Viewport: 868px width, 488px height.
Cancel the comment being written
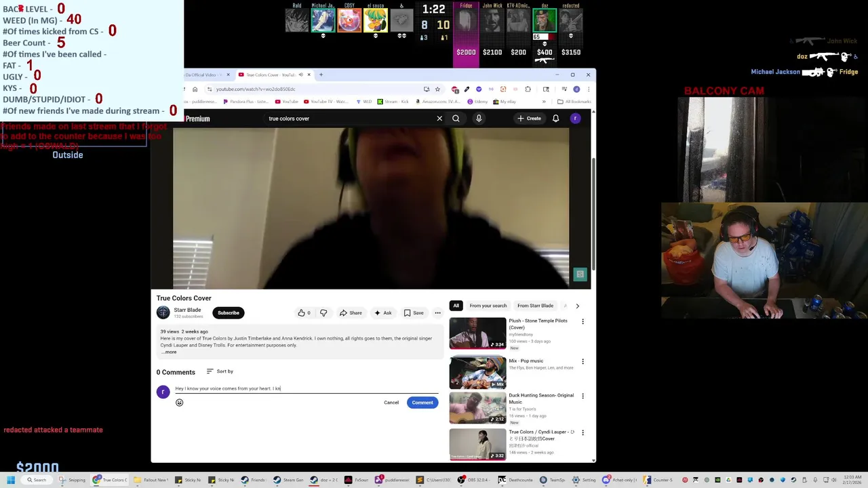point(391,403)
